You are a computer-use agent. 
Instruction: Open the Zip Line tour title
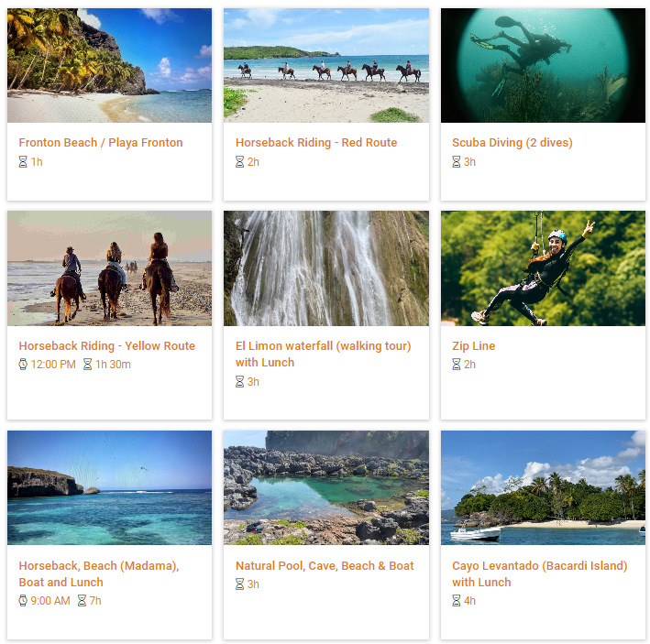click(474, 345)
